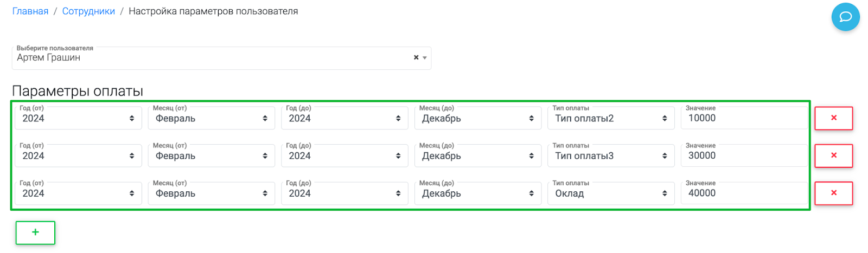
Task: Open Тип оплаты dropdown showing Тип оплаты2
Action: coord(611,118)
